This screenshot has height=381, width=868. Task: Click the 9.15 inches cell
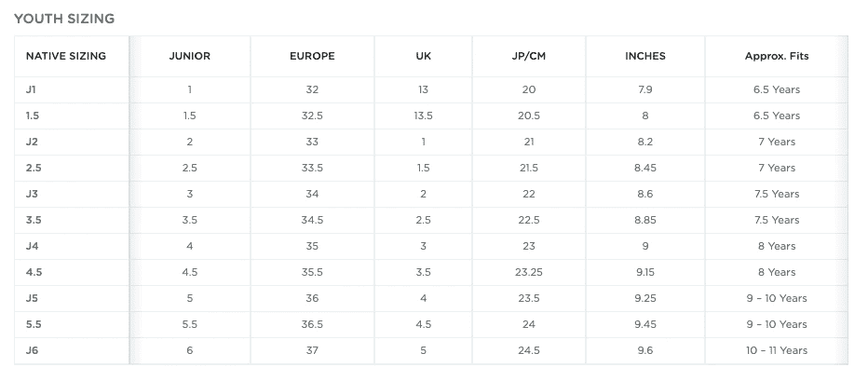(645, 272)
